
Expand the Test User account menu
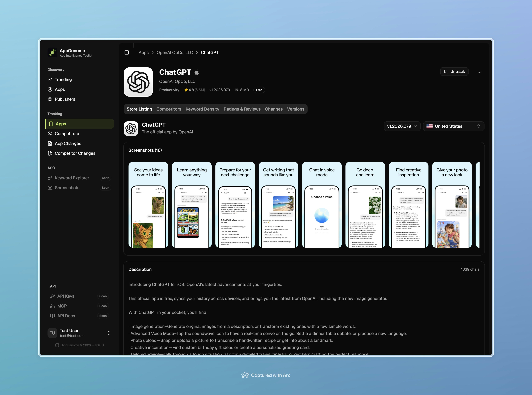click(79, 333)
